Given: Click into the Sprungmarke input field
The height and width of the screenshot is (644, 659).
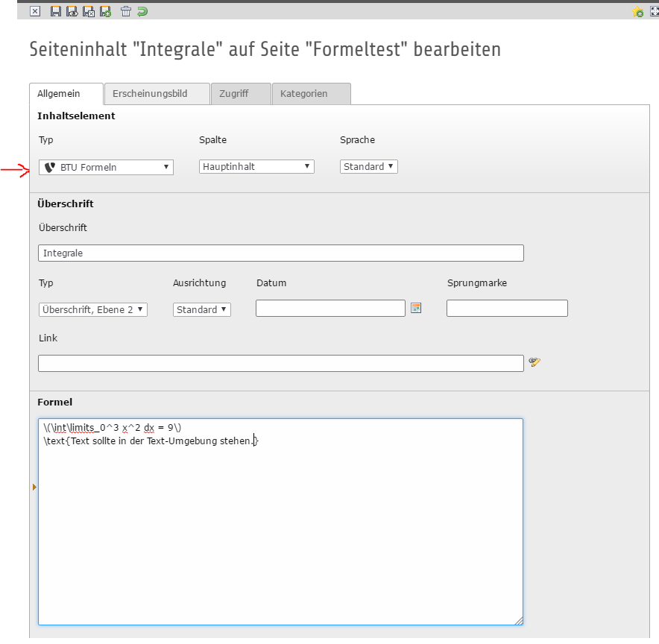Looking at the screenshot, I should pos(507,309).
